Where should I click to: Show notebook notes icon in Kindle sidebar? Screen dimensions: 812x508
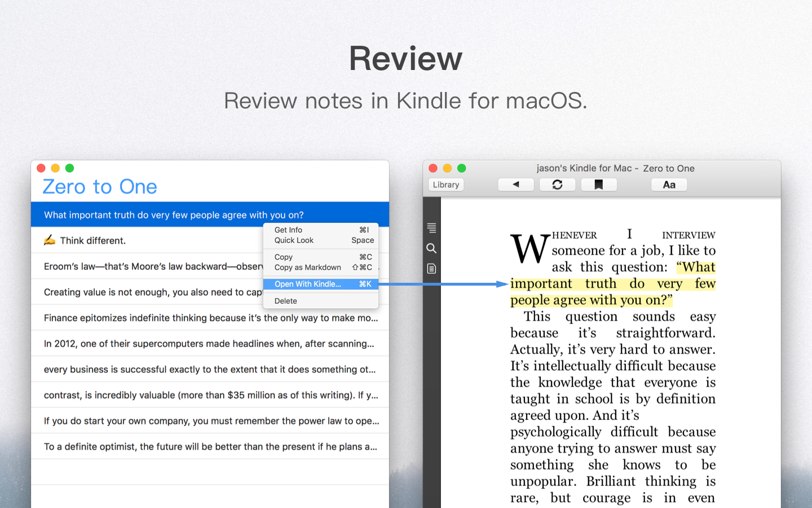(431, 269)
